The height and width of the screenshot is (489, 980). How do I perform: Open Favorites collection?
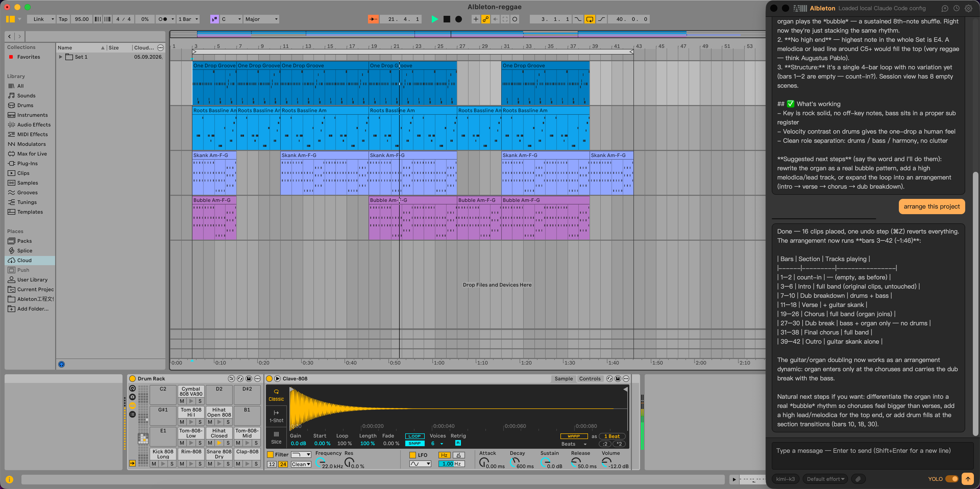click(x=29, y=57)
